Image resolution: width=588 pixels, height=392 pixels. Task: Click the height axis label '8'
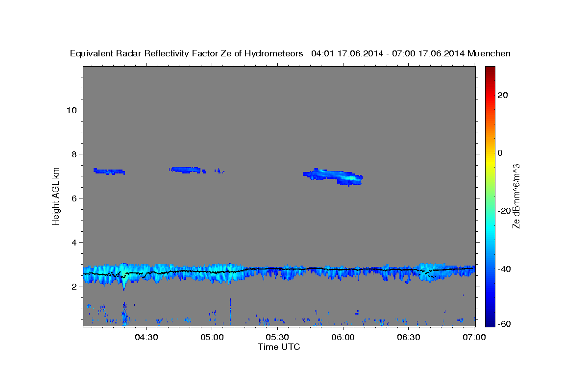(x=73, y=154)
